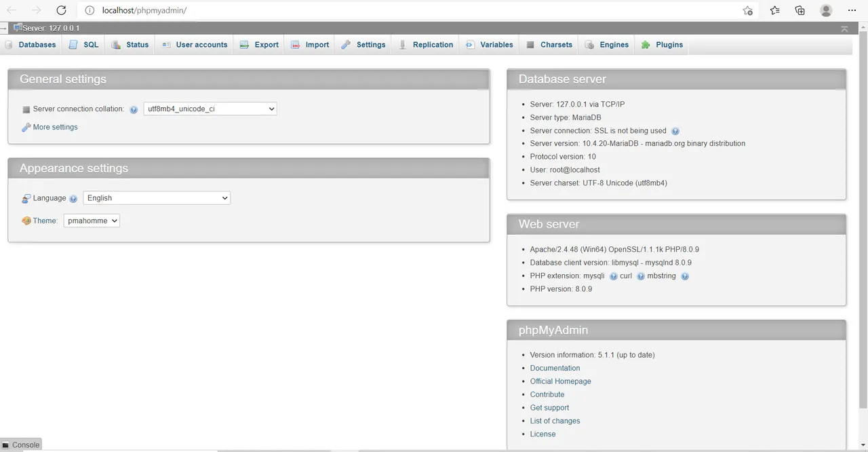Image resolution: width=868 pixels, height=452 pixels.
Task: Switch to the Replication tab
Action: (x=425, y=45)
